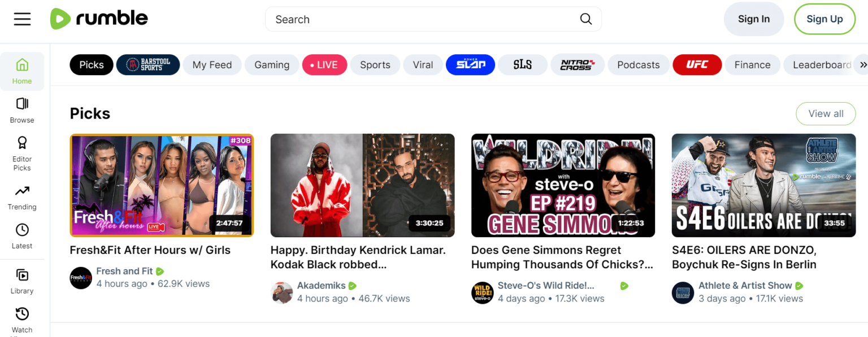The image size is (868, 337).
Task: Expand more categories with the right chevron
Action: (862, 64)
